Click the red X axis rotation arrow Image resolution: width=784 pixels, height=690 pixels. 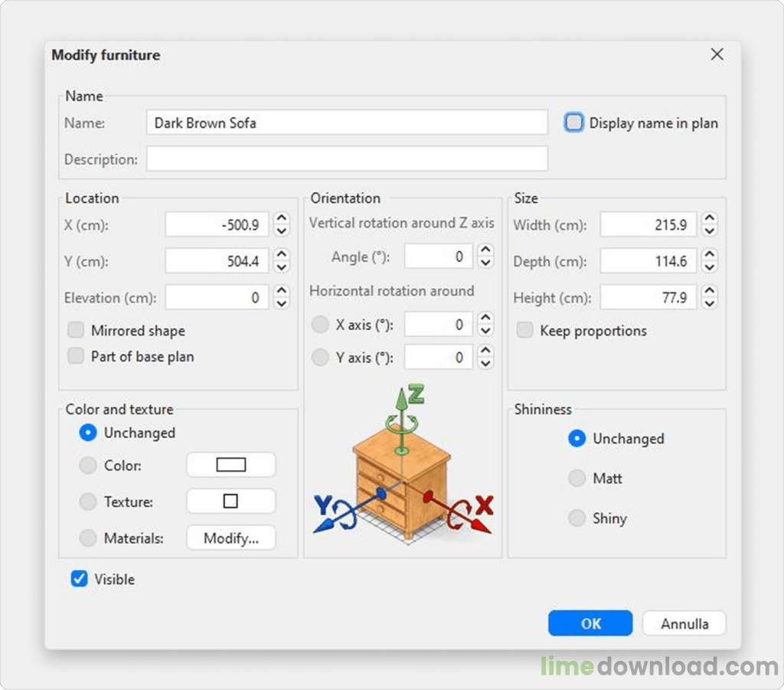[x=459, y=514]
